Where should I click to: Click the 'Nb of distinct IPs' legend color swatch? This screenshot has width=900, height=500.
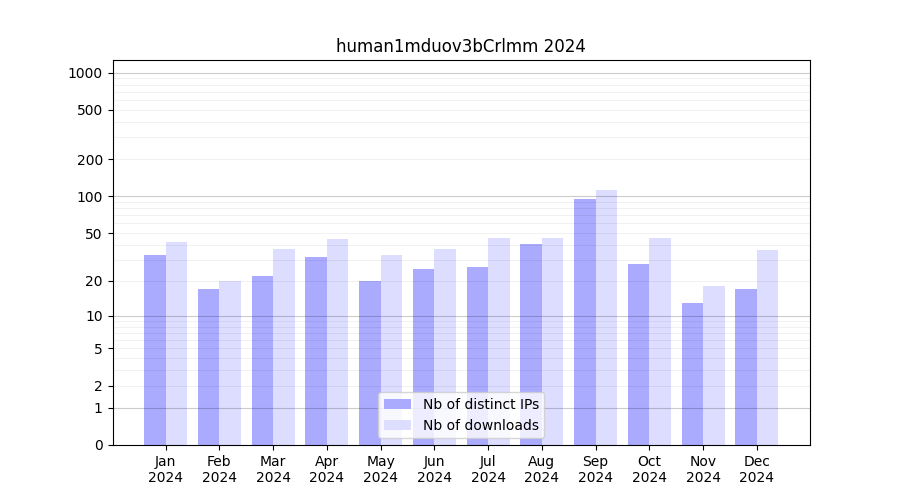pos(397,404)
